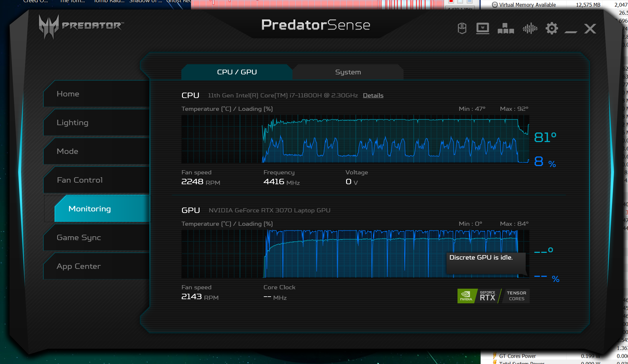The image size is (628, 364).
Task: Open the Fan Control section
Action: click(96, 180)
